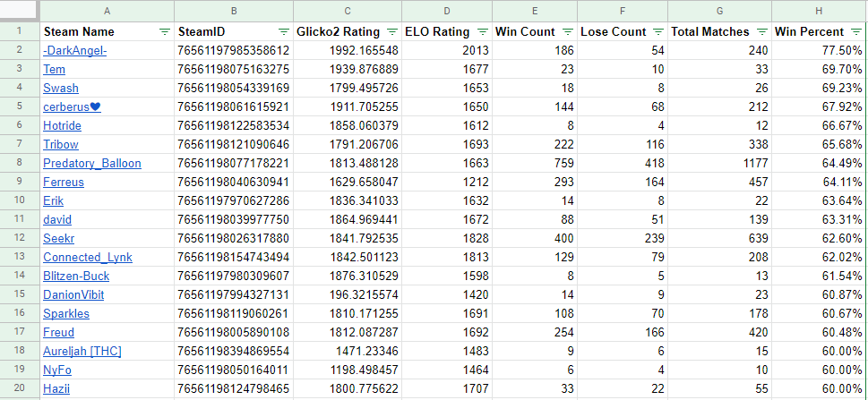Open filter menu for SteamID column
The width and height of the screenshot is (868, 400).
coord(284,32)
